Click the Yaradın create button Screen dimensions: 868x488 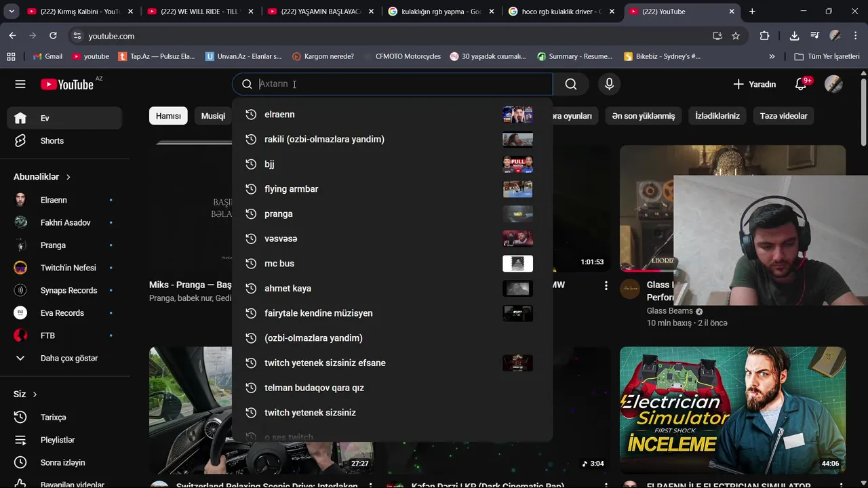click(x=754, y=84)
